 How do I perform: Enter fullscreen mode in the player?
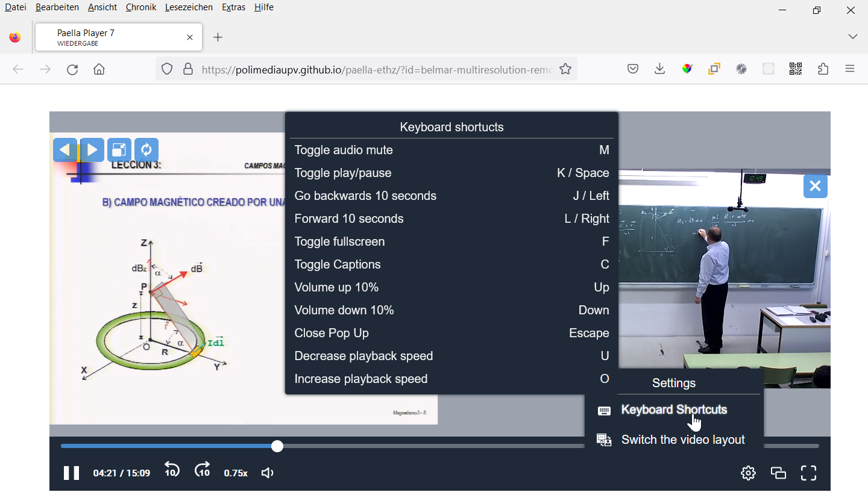(x=808, y=473)
